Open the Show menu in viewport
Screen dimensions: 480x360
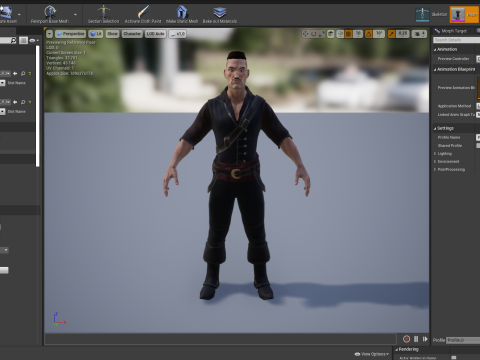pos(113,34)
